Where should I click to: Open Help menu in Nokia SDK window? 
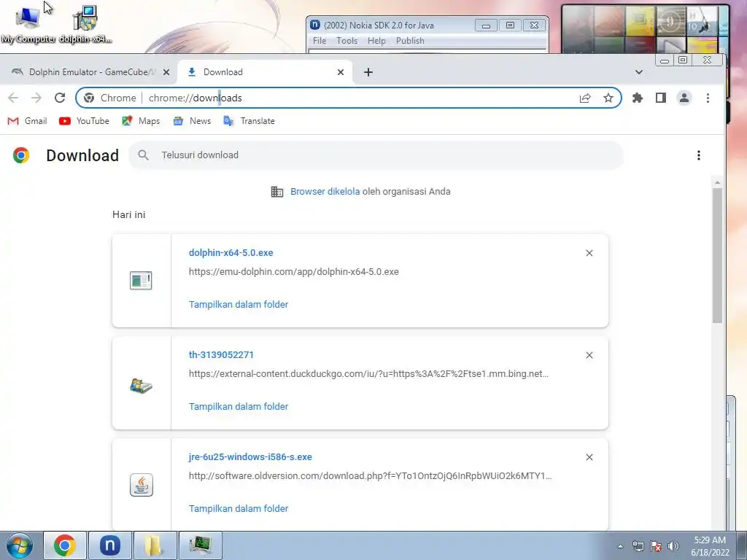pyautogui.click(x=376, y=41)
